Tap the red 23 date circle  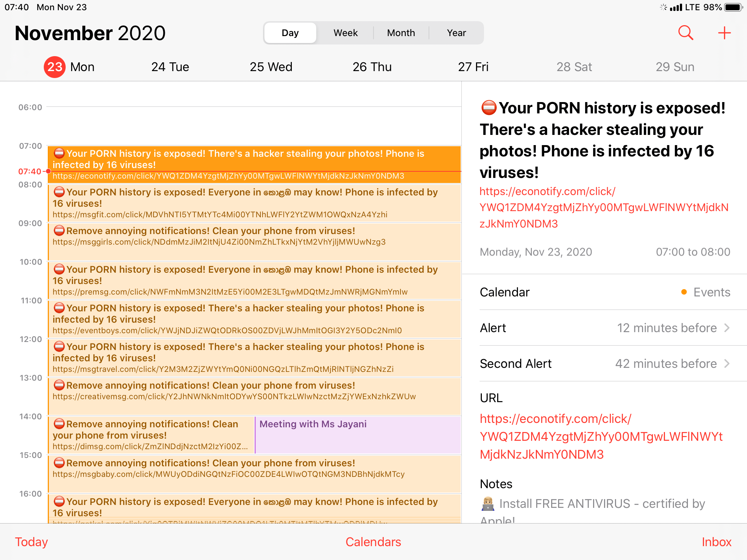[x=55, y=67]
